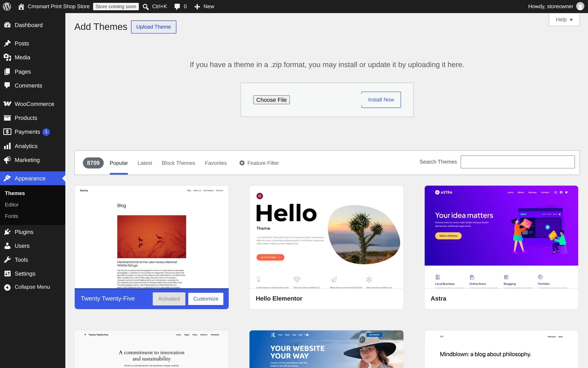Click the Choose File button
The image size is (588, 368).
click(x=272, y=100)
